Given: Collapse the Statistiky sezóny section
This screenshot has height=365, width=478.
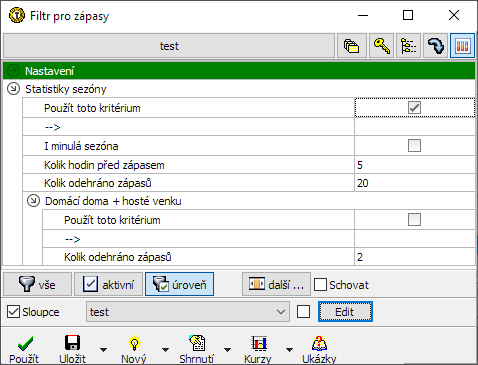Looking at the screenshot, I should [14, 89].
